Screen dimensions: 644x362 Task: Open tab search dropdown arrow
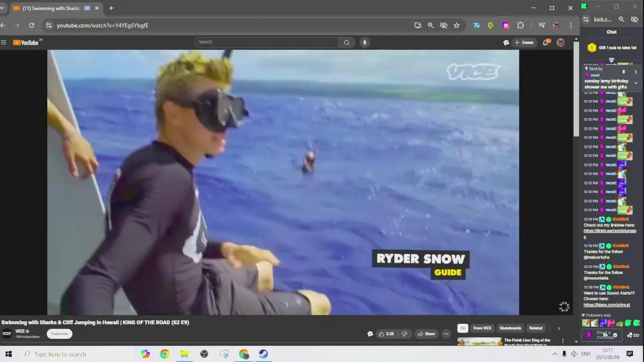pyautogui.click(x=2, y=8)
